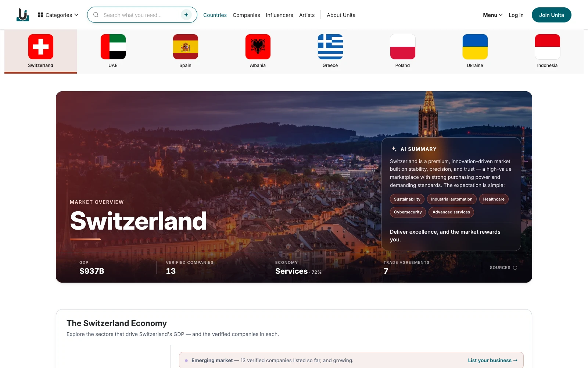Click the Switzerland tab label

pyautogui.click(x=41, y=66)
